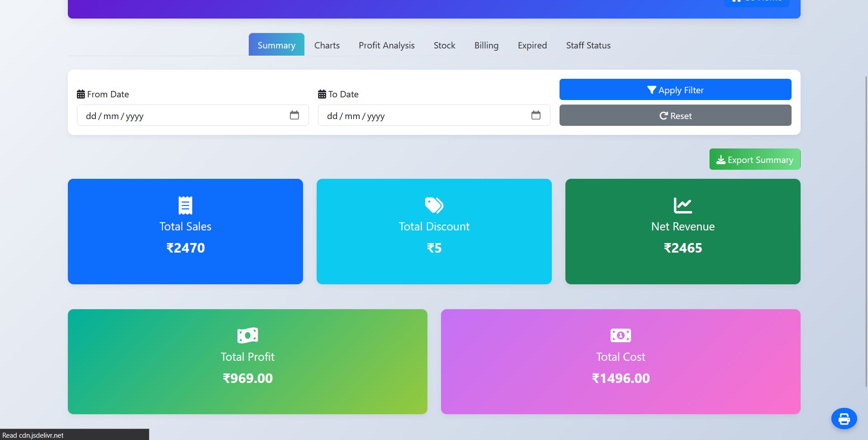Click the cash icon on Total Profit card
This screenshot has width=868, height=440.
pos(247,335)
